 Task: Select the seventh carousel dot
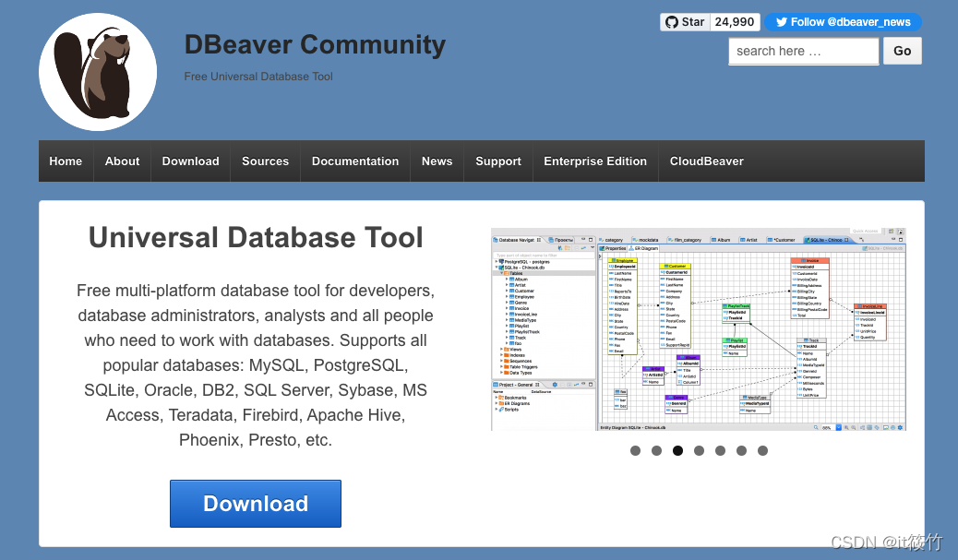pyautogui.click(x=762, y=451)
